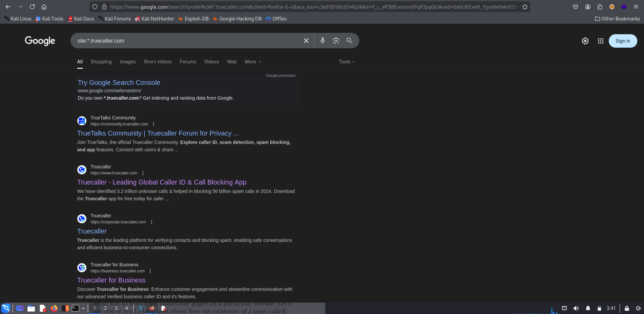Image resolution: width=644 pixels, height=314 pixels.
Task: Open options for community.truecaller.com result
Action: [154, 124]
